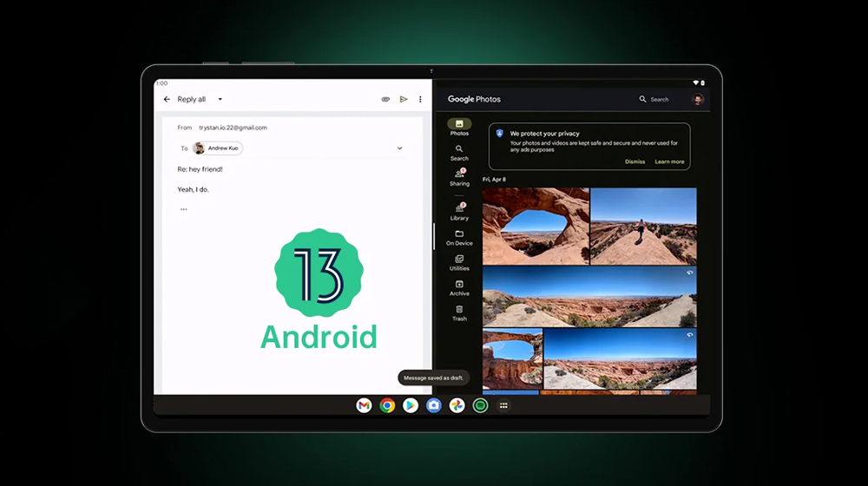868x486 pixels.
Task: Open the small arch photo in third row
Action: [x=512, y=358]
